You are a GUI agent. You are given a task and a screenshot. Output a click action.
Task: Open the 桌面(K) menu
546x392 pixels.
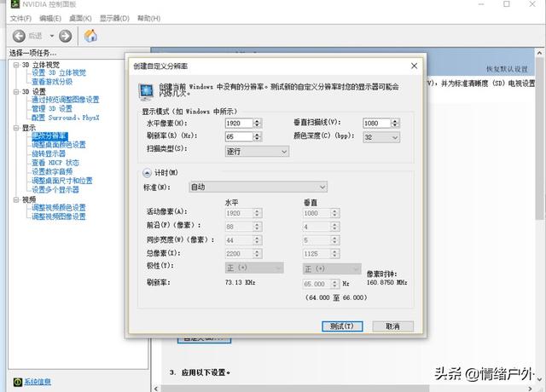tap(80, 18)
